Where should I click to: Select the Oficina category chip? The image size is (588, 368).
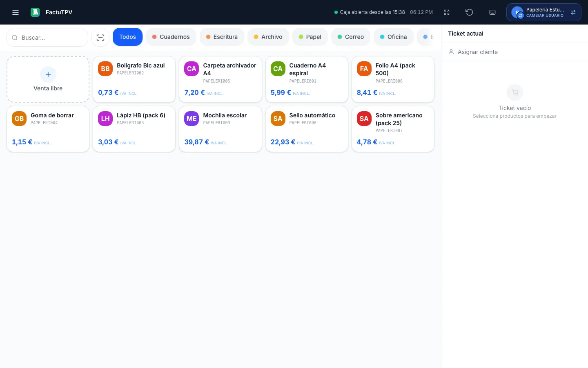[x=394, y=37]
